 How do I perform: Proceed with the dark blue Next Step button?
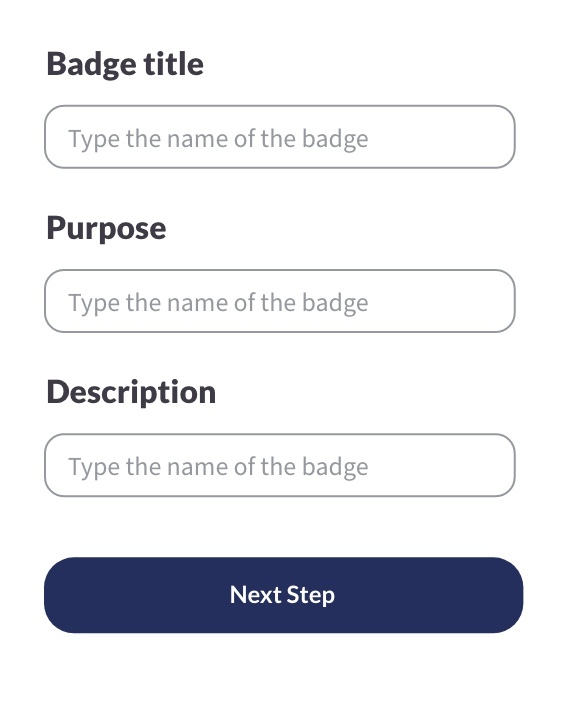point(283,595)
